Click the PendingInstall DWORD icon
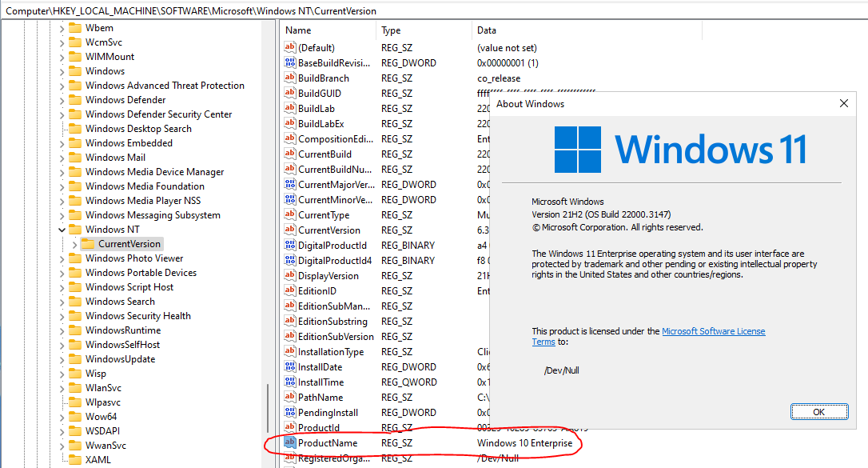This screenshot has height=468, width=868. [x=290, y=412]
